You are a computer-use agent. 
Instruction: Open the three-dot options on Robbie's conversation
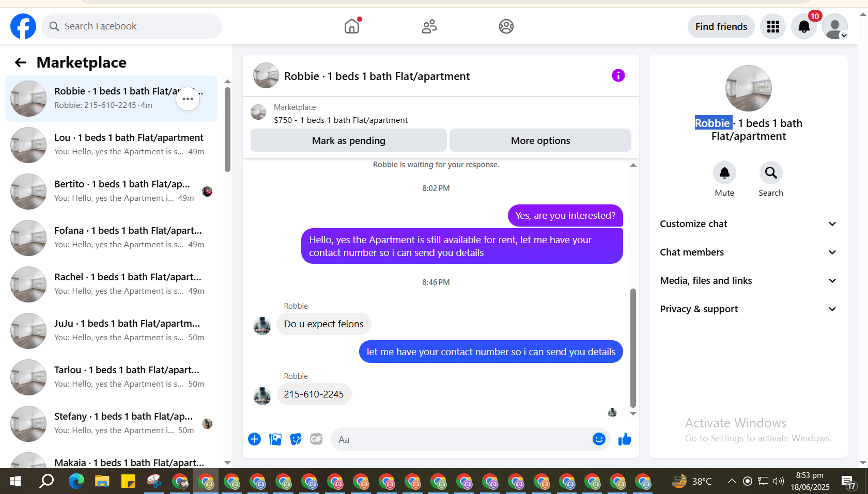coord(188,99)
